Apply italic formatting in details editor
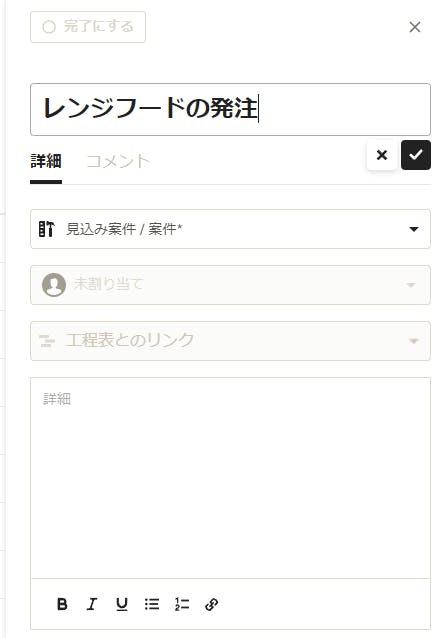 point(92,604)
